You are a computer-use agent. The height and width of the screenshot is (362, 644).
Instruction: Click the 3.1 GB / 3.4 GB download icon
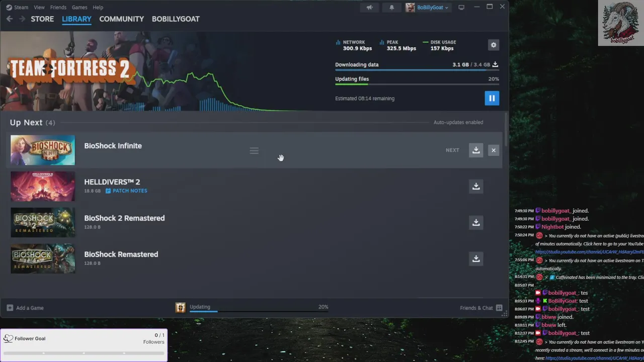click(x=495, y=64)
